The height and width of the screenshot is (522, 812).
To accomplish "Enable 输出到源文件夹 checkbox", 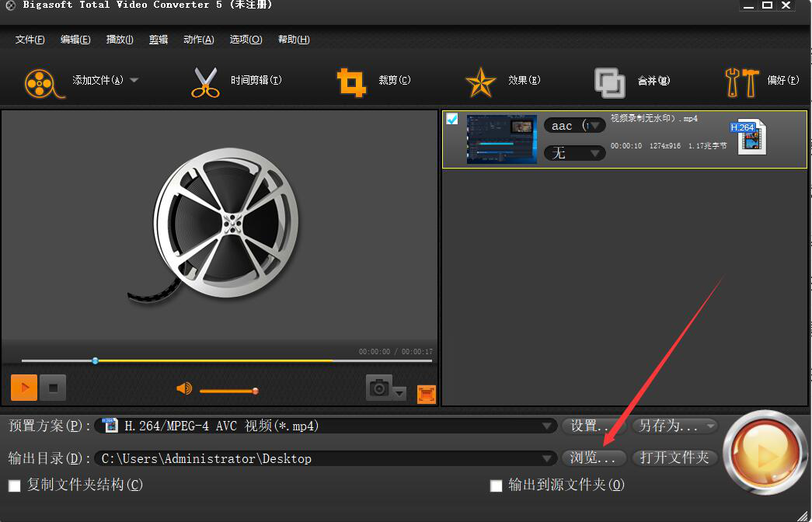I will pos(496,485).
